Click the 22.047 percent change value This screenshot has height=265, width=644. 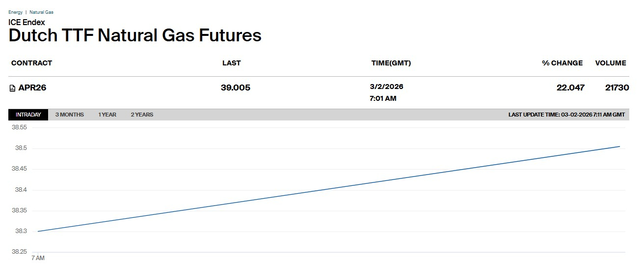pyautogui.click(x=570, y=88)
